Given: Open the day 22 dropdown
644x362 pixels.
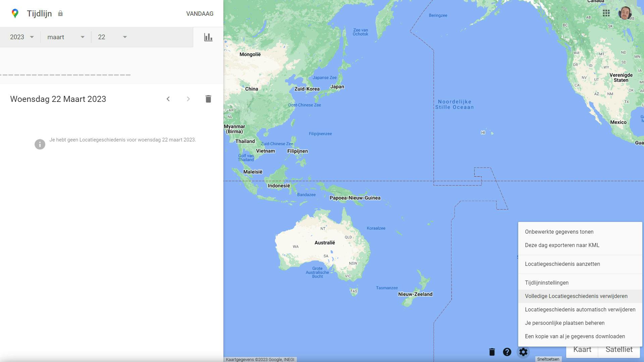Looking at the screenshot, I should point(112,37).
